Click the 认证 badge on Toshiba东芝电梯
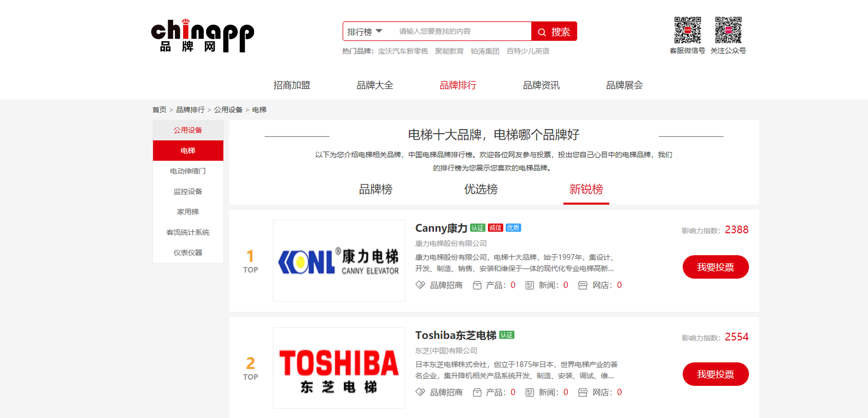Screen dimensions: 868x418 507,335
